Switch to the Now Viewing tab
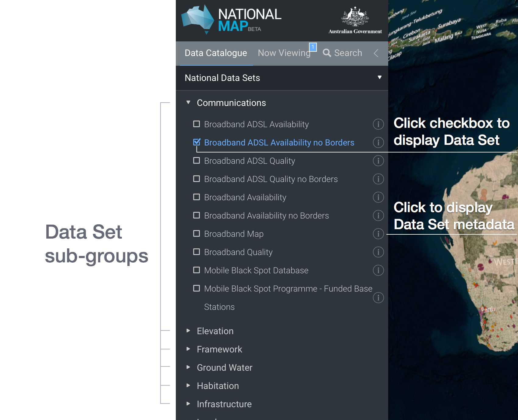The height and width of the screenshot is (420, 518). [x=284, y=53]
